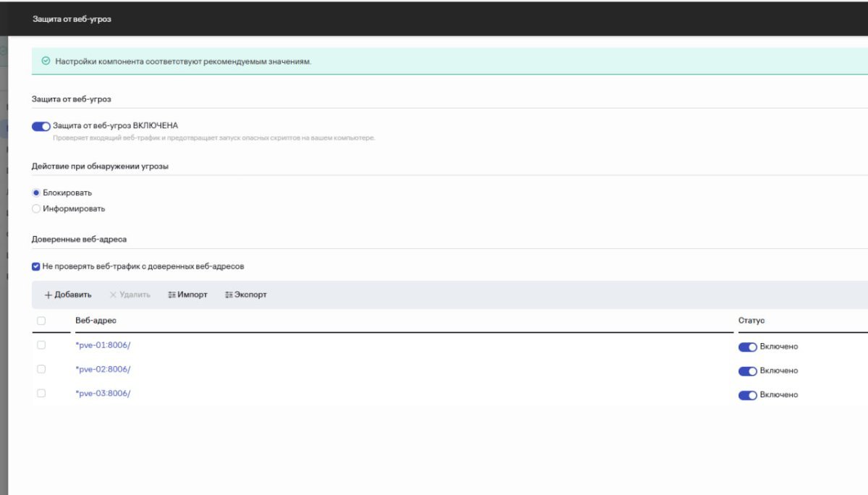Open the *pve-03:8006/ address link
868x495 pixels.
(x=103, y=393)
